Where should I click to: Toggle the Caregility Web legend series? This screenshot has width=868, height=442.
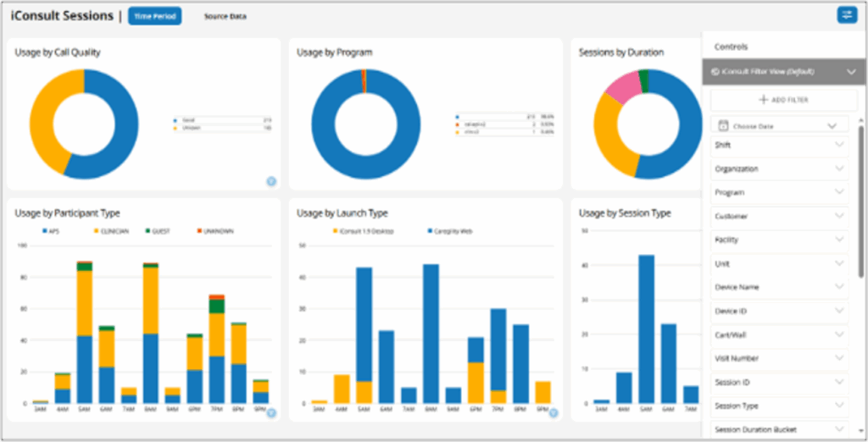(448, 230)
